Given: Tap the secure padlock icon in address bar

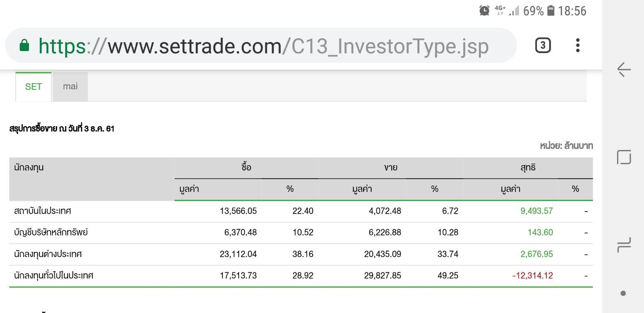Looking at the screenshot, I should pyautogui.click(x=25, y=45).
